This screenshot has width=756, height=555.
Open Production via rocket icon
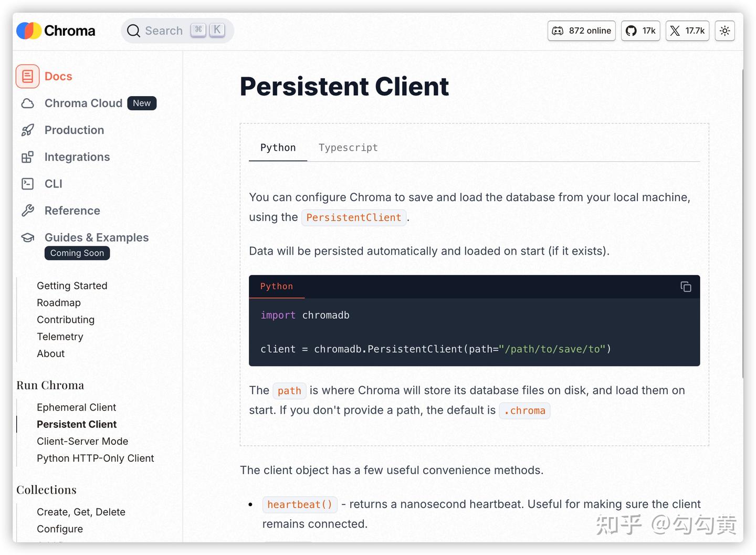(x=28, y=130)
